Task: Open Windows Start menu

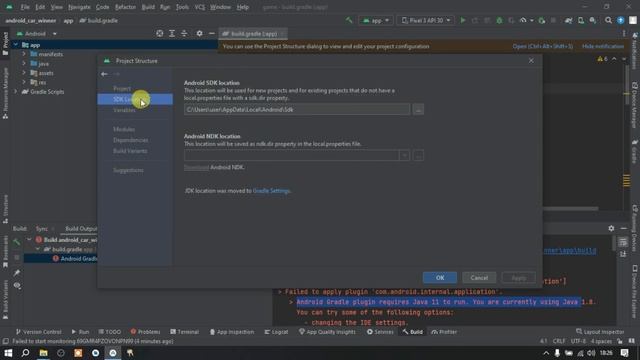Action: pos(8,353)
